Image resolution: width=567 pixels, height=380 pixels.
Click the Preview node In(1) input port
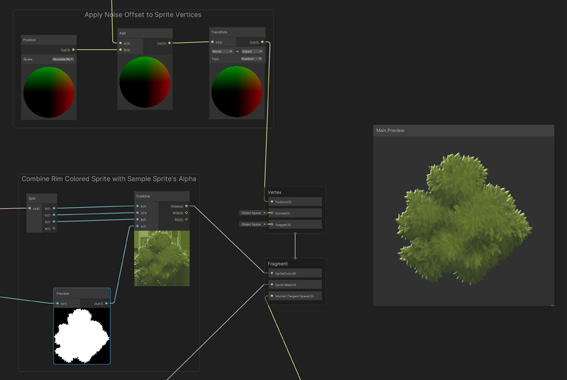point(57,303)
